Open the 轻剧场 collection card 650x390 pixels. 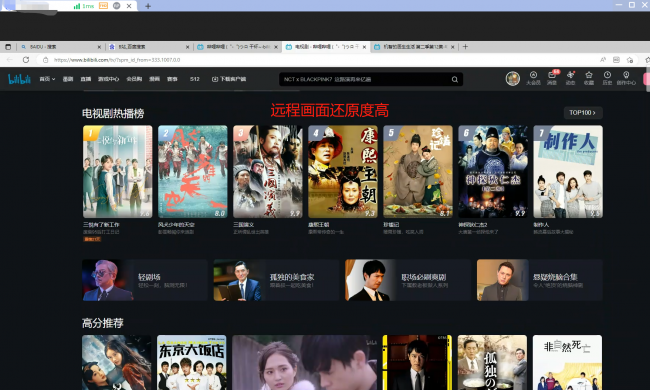pyautogui.click(x=144, y=280)
